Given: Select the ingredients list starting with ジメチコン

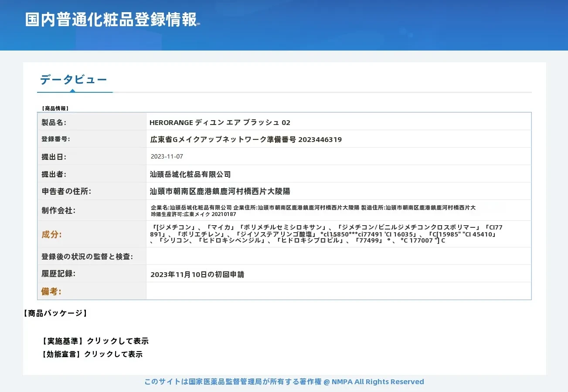Looking at the screenshot, I should point(326,234).
